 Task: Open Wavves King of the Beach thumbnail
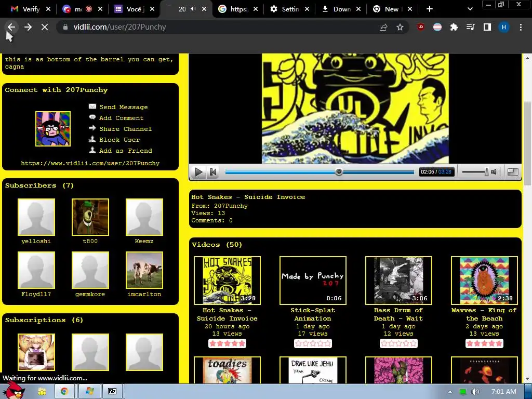(485, 281)
